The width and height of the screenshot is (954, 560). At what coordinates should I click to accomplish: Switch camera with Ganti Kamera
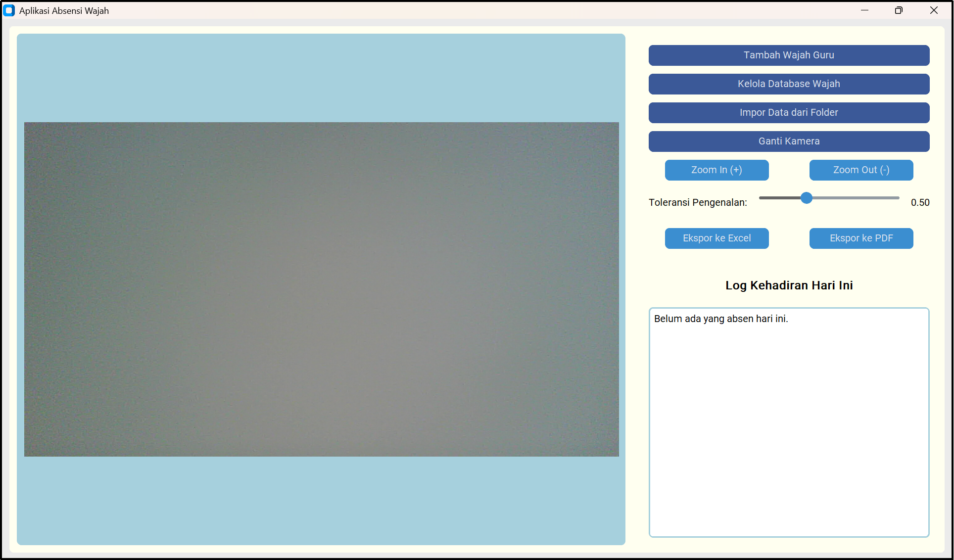click(x=789, y=141)
